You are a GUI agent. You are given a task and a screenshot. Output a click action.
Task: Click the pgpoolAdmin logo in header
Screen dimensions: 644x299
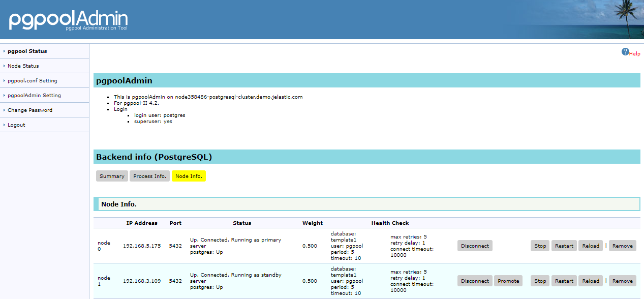pos(69,20)
